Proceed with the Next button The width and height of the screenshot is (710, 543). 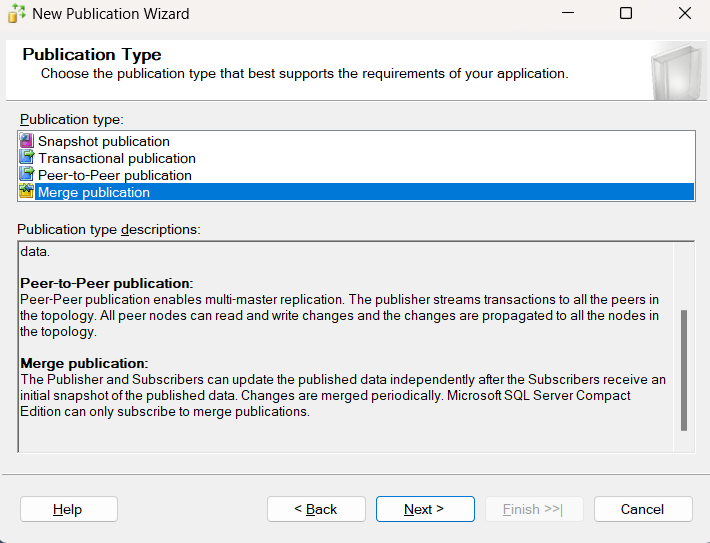tap(424, 509)
